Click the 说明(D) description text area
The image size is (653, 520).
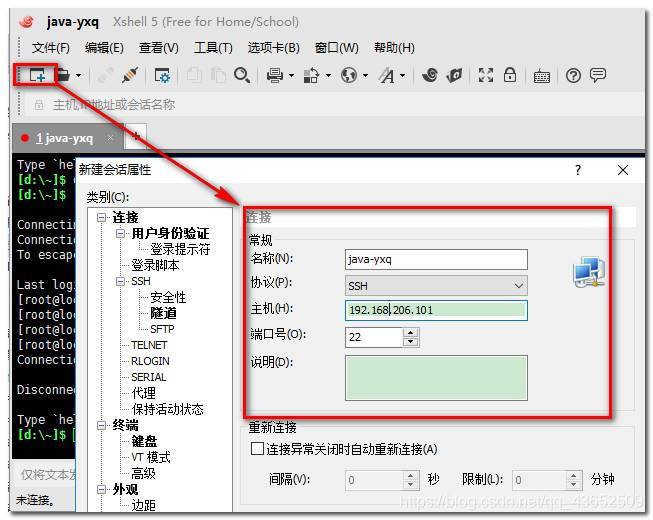(436, 378)
